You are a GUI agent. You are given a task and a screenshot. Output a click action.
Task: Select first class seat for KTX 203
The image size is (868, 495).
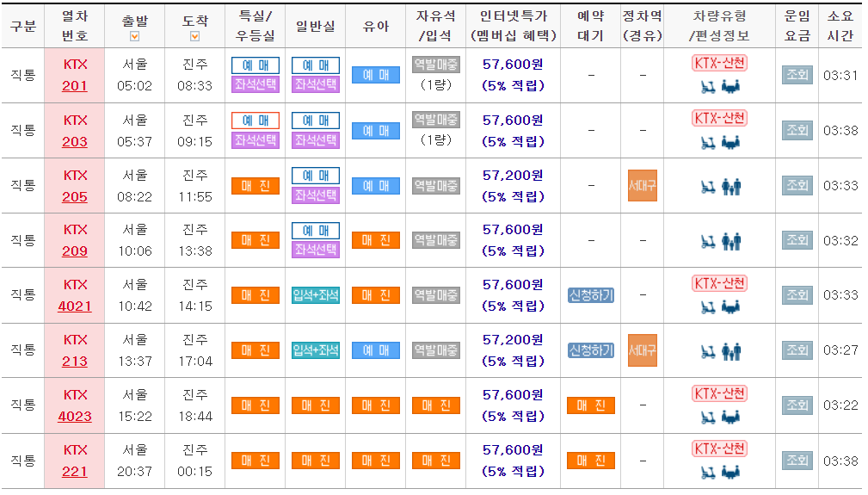pyautogui.click(x=255, y=140)
